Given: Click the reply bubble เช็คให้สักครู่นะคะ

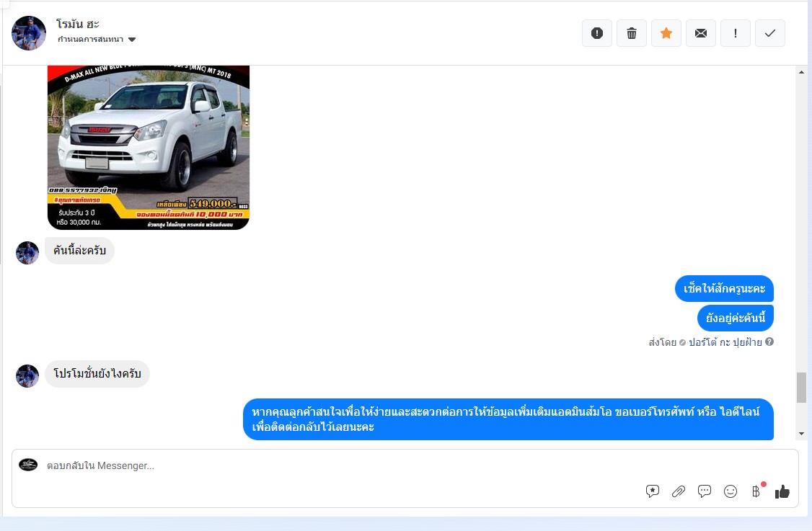Looking at the screenshot, I should (724, 289).
